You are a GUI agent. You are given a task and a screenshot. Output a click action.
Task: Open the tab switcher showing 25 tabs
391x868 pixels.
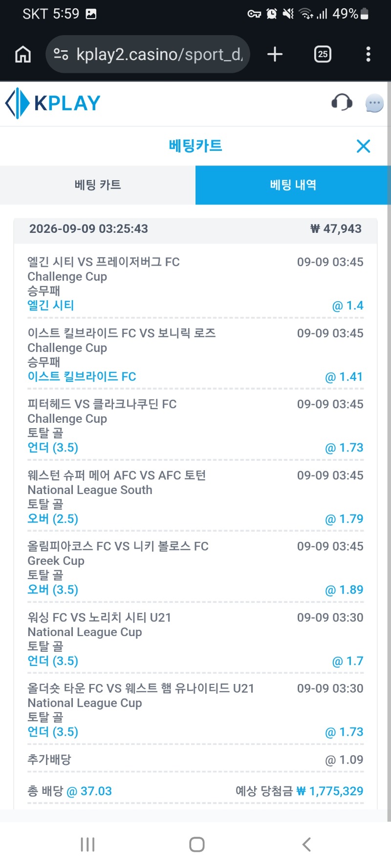(323, 54)
